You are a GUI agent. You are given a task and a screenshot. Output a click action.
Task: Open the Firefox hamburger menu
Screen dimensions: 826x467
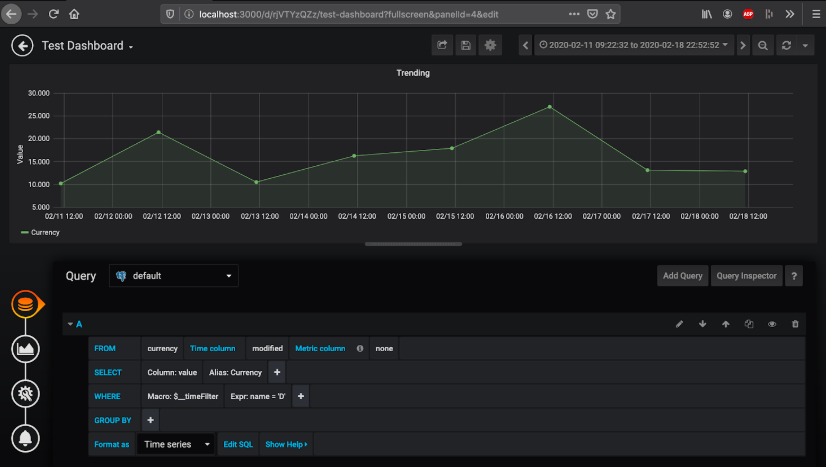click(816, 14)
